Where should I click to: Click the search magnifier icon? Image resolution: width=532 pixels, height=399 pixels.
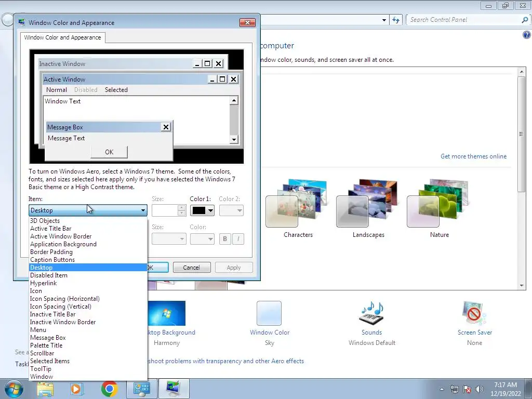(x=525, y=20)
